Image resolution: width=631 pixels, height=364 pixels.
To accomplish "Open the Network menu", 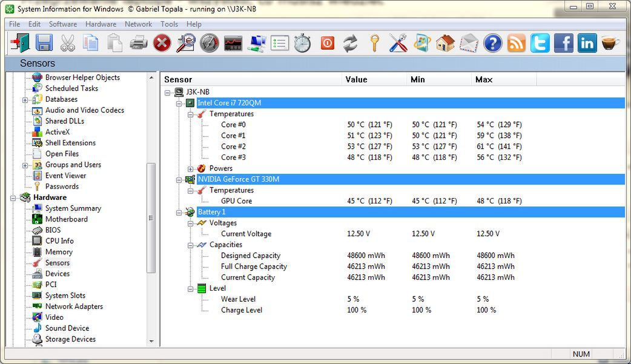I will pyautogui.click(x=139, y=24).
